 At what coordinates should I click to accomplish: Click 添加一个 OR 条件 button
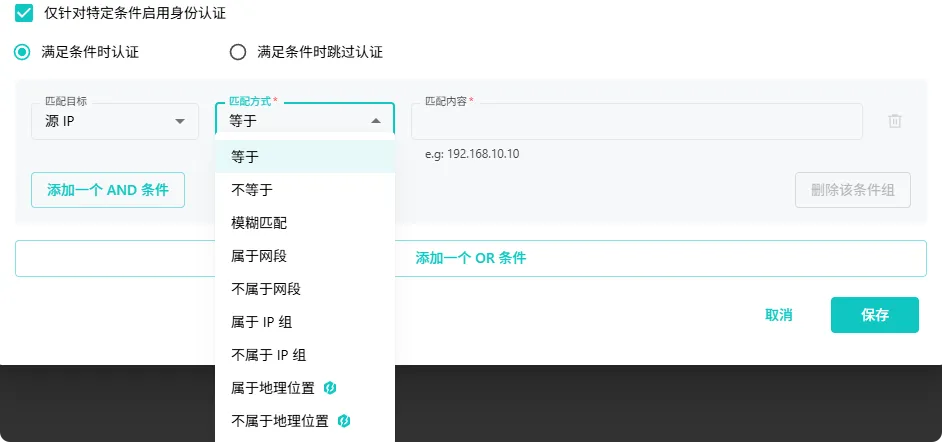(x=471, y=258)
